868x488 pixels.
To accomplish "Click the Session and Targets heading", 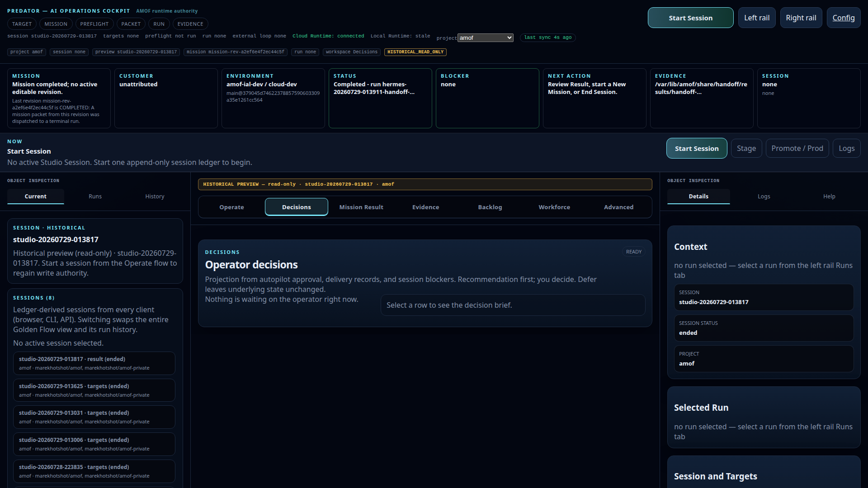I will [715, 476].
